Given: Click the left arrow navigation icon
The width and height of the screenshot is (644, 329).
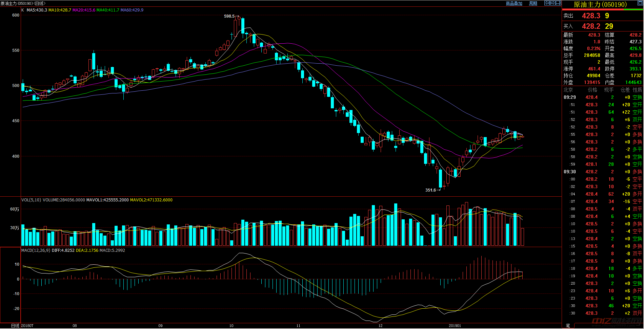Looking at the screenshot, I should point(547,3).
